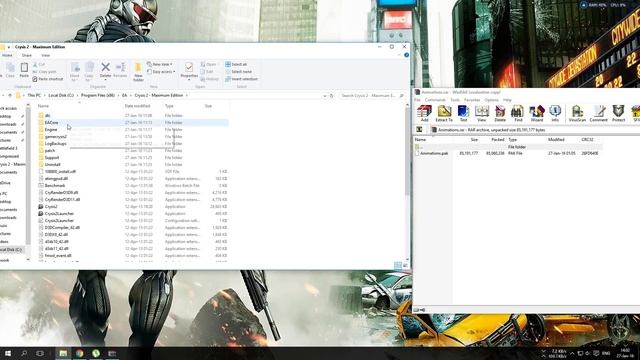
Task: Expand the Properties dropdown arrow
Action: tap(189, 80)
